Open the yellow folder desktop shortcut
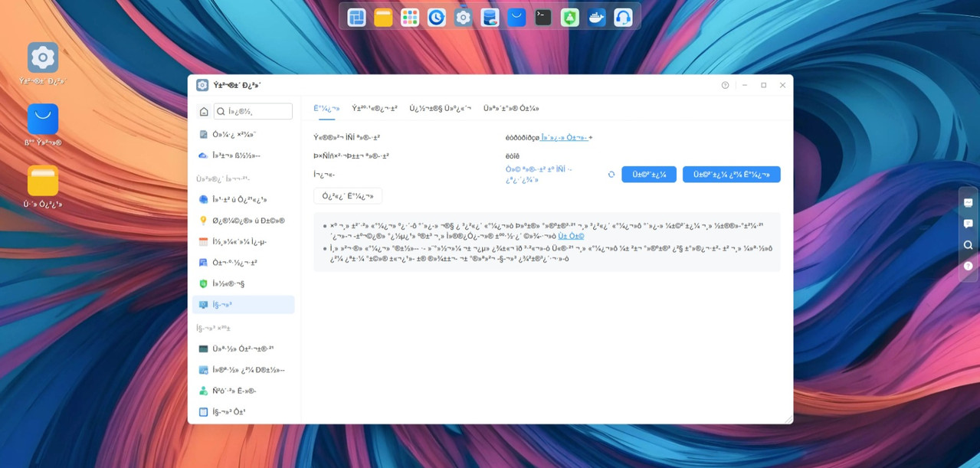The height and width of the screenshot is (468, 980). 43,182
